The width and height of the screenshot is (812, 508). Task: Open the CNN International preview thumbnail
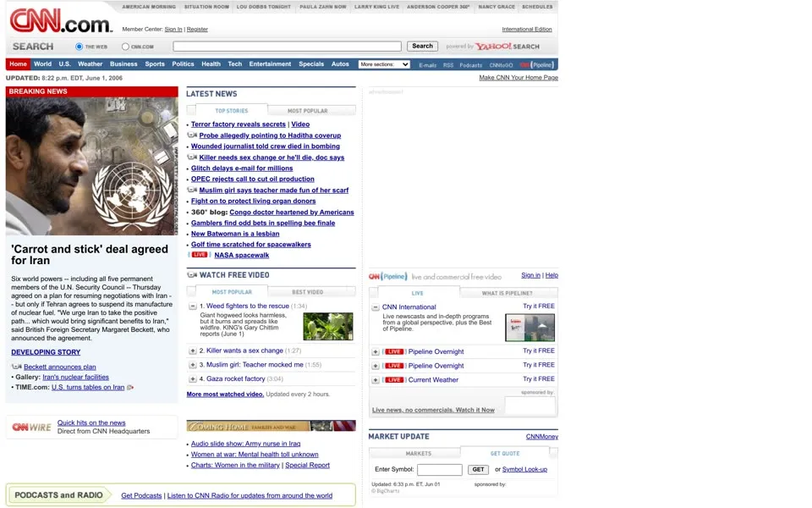click(x=529, y=328)
